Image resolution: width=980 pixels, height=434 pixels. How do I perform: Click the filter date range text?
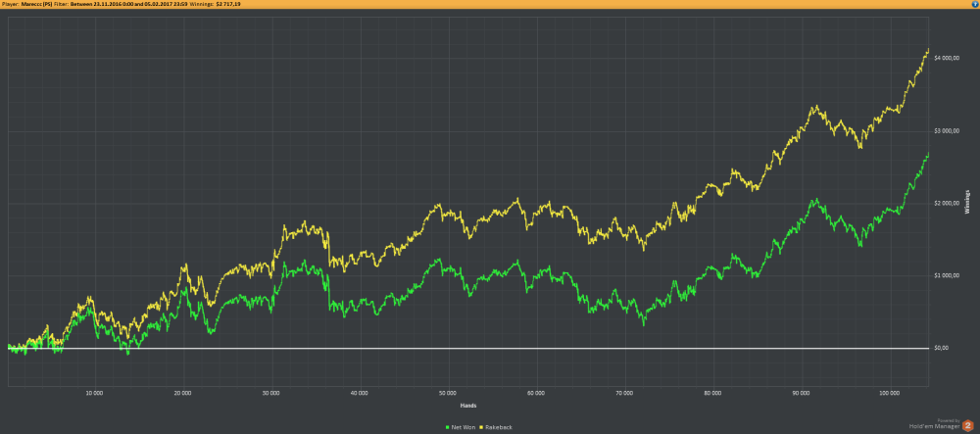128,4
